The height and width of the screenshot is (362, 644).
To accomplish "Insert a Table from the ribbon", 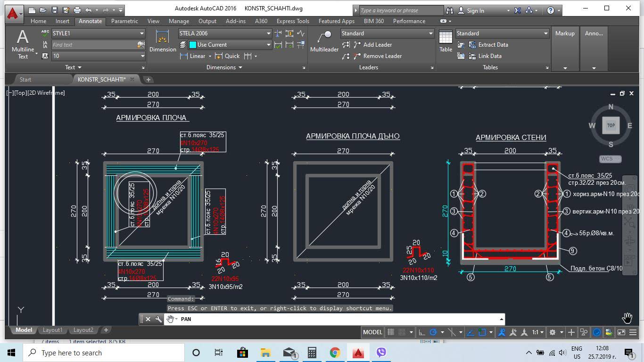I will (446, 41).
